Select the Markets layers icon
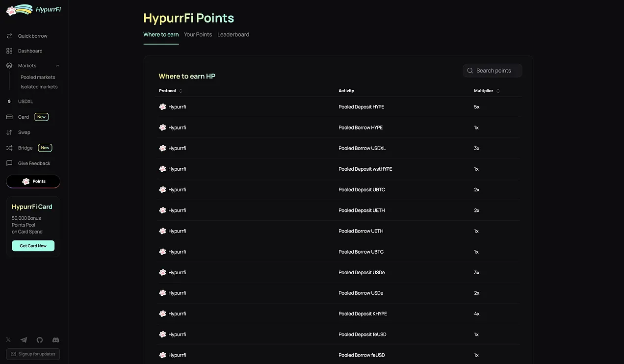Image resolution: width=624 pixels, height=364 pixels. click(9, 65)
